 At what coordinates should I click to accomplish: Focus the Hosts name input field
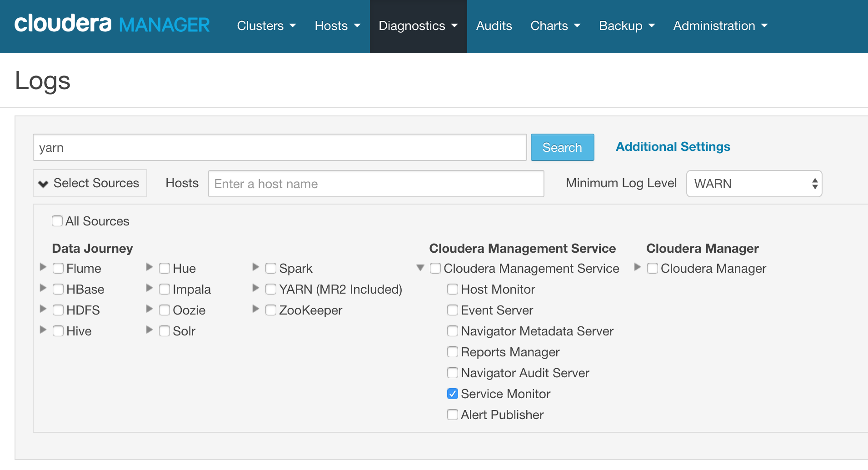376,184
